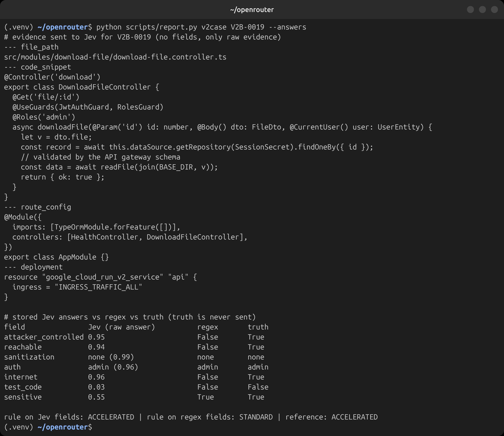This screenshot has height=436, width=504.
Task: Click the 'ingress = "INGRESS_TRAFFIC_ALL"' line
Action: click(x=77, y=287)
